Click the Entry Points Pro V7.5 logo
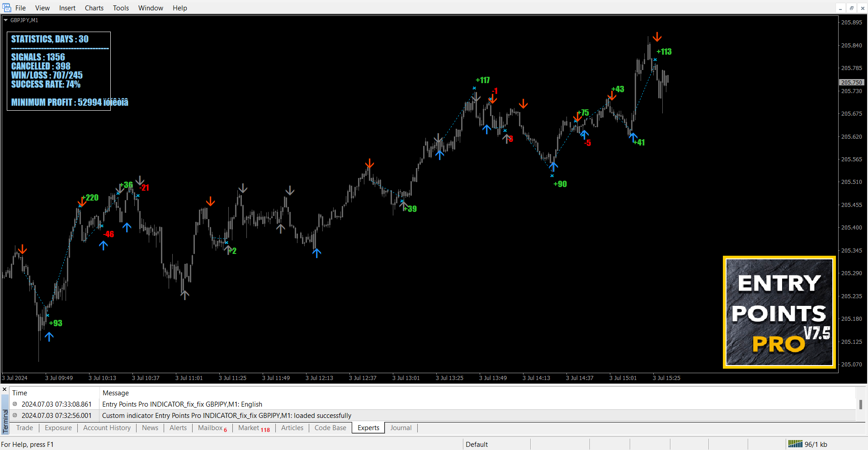The width and height of the screenshot is (868, 450). 779,312
